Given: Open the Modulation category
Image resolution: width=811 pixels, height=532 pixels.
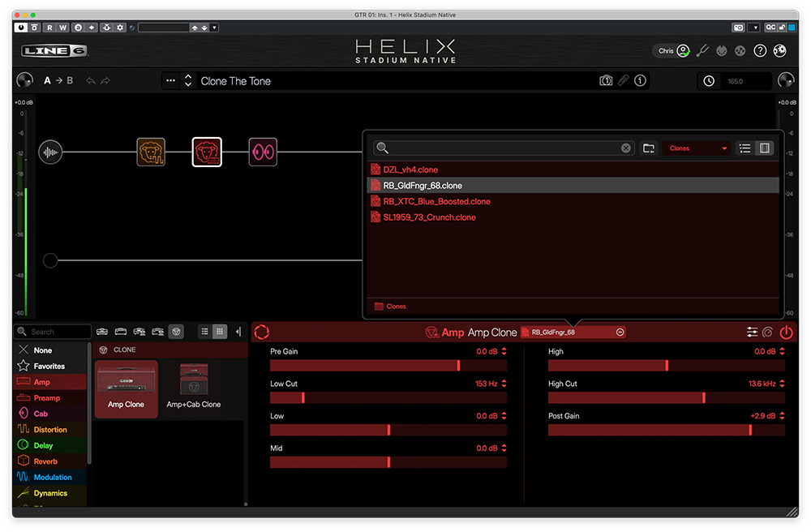Looking at the screenshot, I should (49, 477).
